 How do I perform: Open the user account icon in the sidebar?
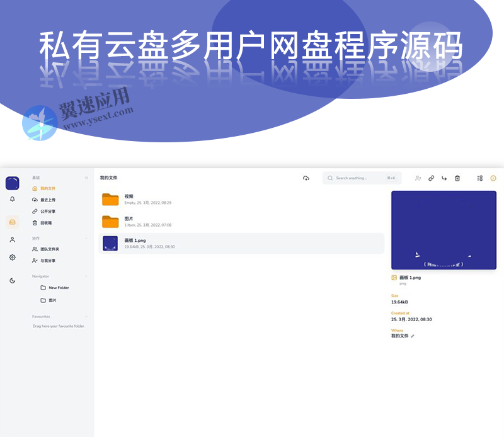[11, 239]
